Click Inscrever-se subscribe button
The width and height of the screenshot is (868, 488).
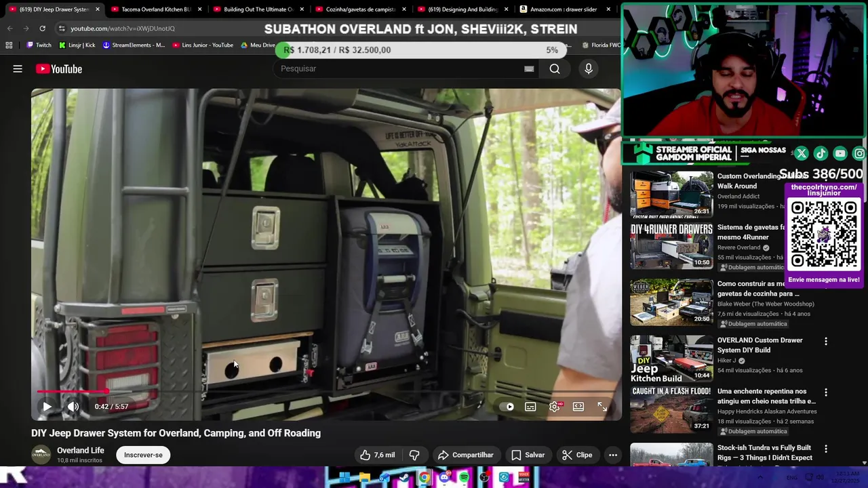point(143,455)
